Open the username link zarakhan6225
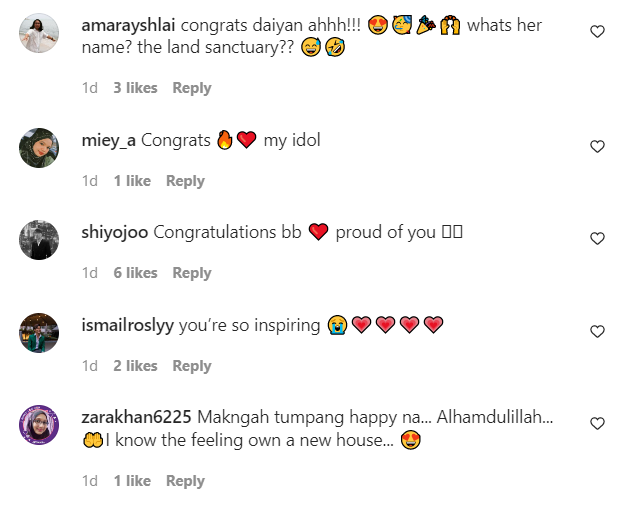Screen dimensions: 623x515 tap(137, 417)
